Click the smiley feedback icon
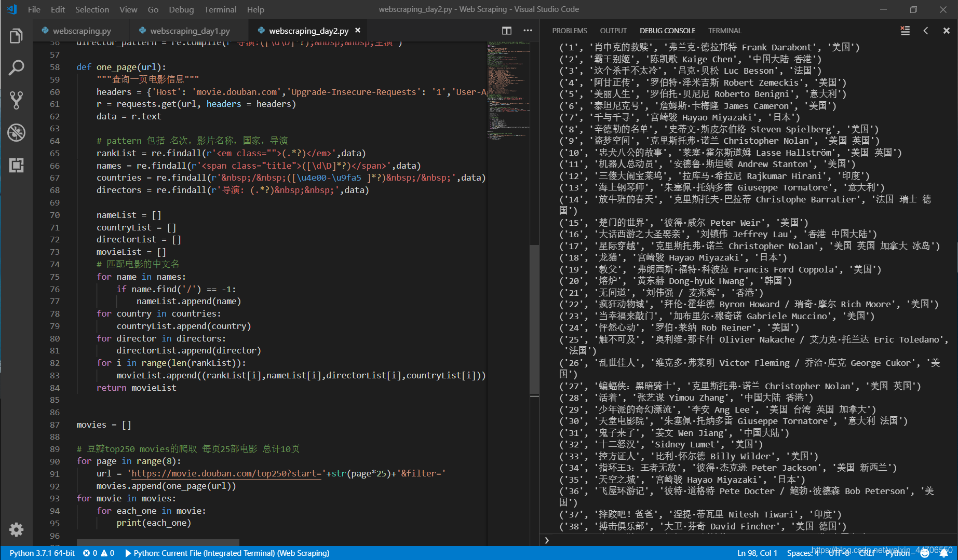 pos(925,553)
